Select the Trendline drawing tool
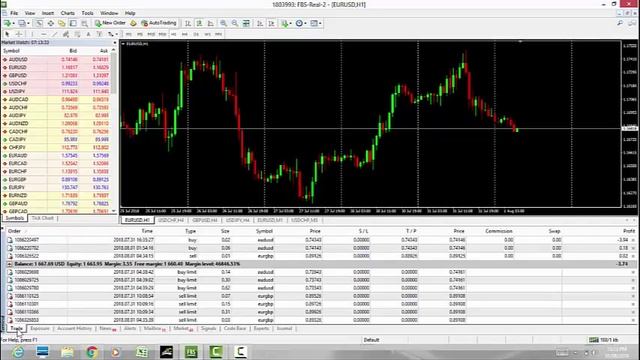Screen dimensions: 640x360 (x=55, y=34)
